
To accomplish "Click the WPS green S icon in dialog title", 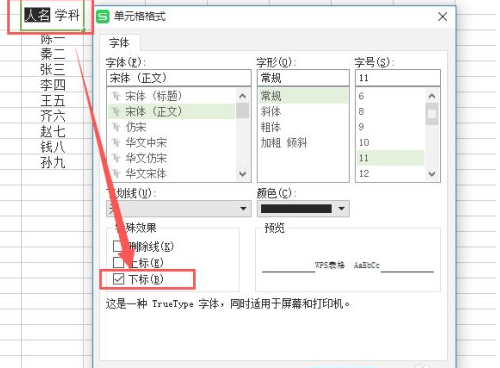I will click(103, 16).
